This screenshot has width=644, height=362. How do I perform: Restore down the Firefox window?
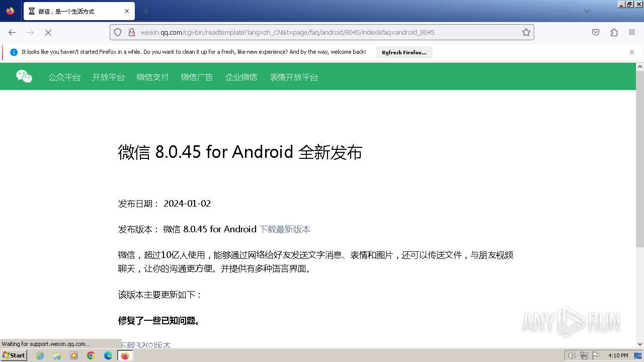[x=630, y=4]
